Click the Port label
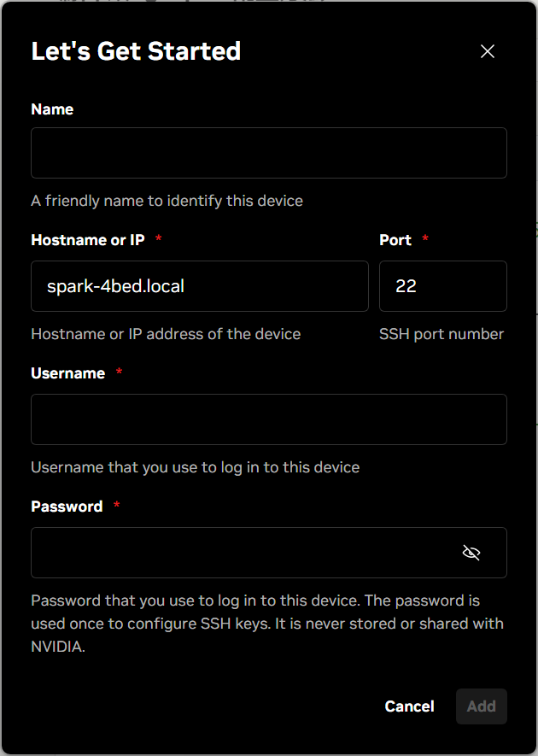This screenshot has width=538, height=756. tap(395, 240)
